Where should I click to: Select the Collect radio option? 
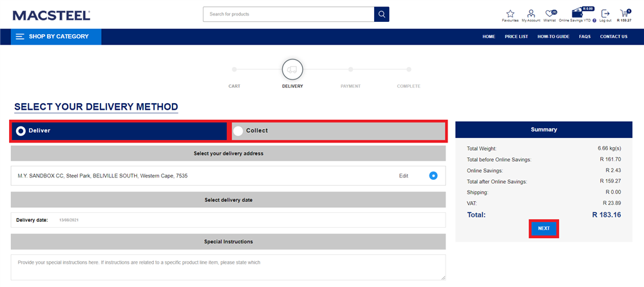click(238, 131)
